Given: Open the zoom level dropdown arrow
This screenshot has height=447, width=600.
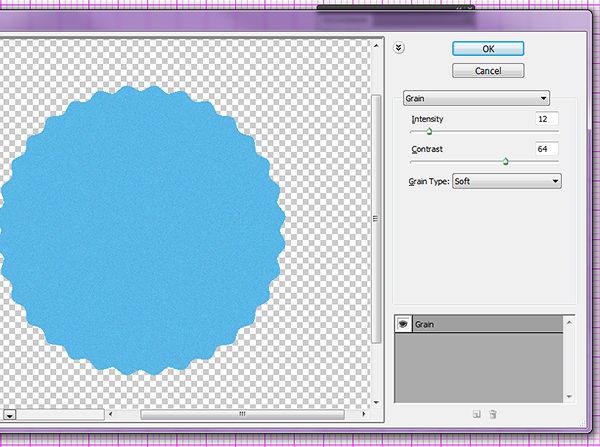Looking at the screenshot, I should pyautogui.click(x=10, y=415).
